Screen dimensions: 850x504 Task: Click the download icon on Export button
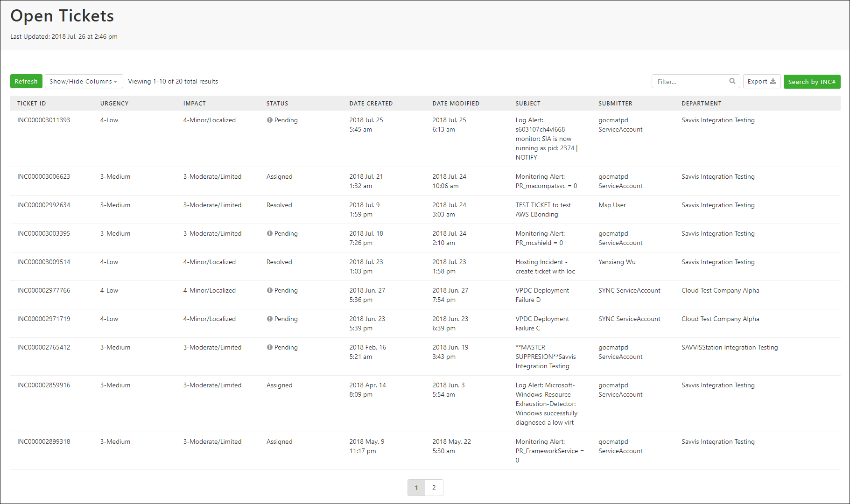773,81
